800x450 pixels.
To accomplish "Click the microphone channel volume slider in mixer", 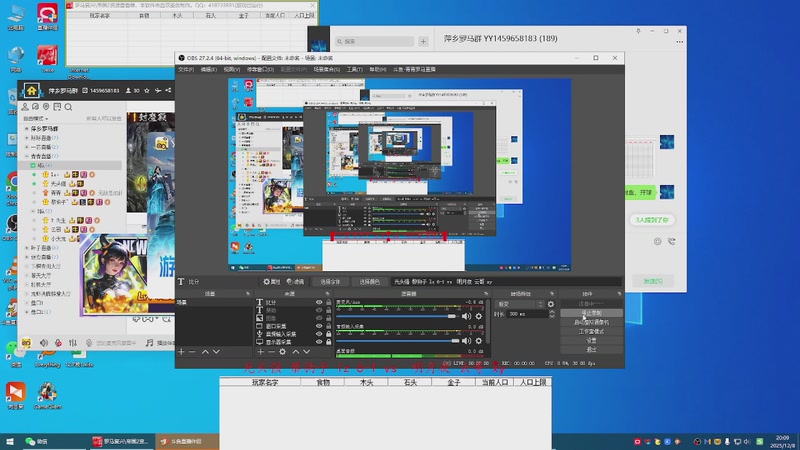I will pyautogui.click(x=396, y=316).
